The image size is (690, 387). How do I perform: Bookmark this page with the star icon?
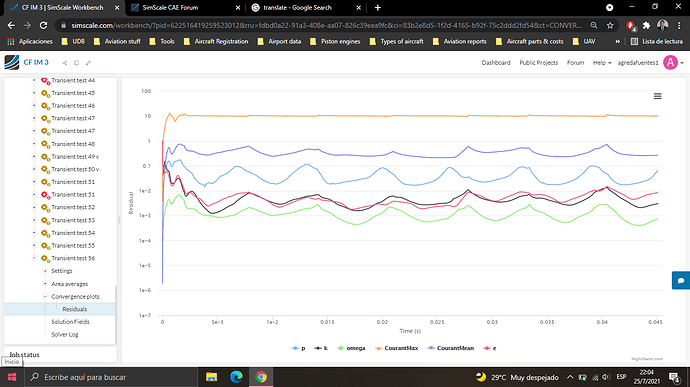610,26
